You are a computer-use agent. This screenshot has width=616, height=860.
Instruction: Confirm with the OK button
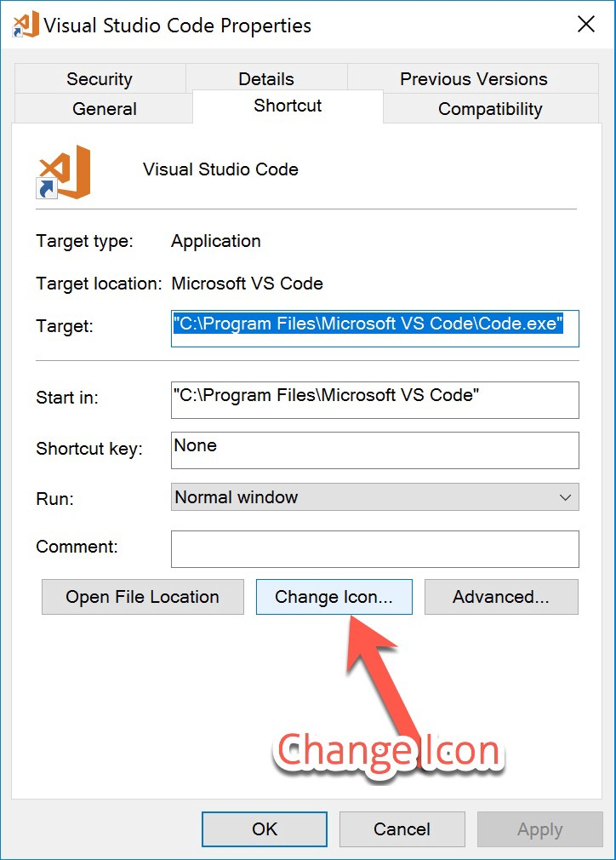point(265,829)
